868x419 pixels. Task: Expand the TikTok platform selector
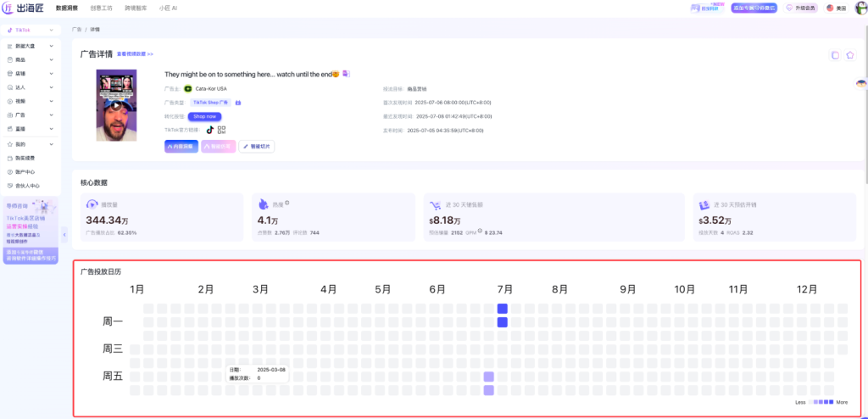[30, 30]
